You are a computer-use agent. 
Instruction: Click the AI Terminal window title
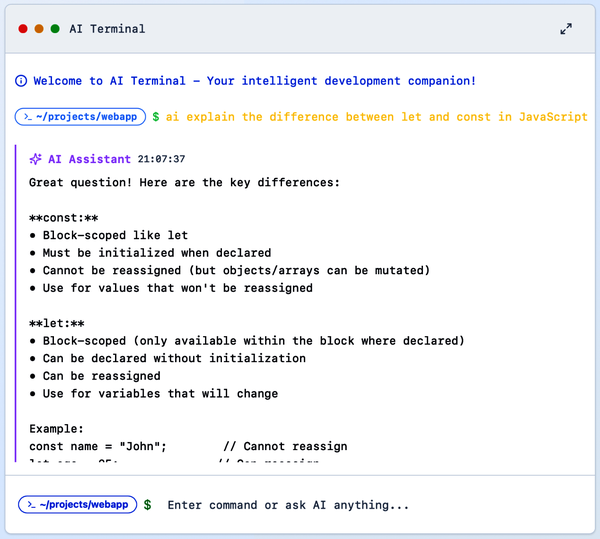point(107,29)
